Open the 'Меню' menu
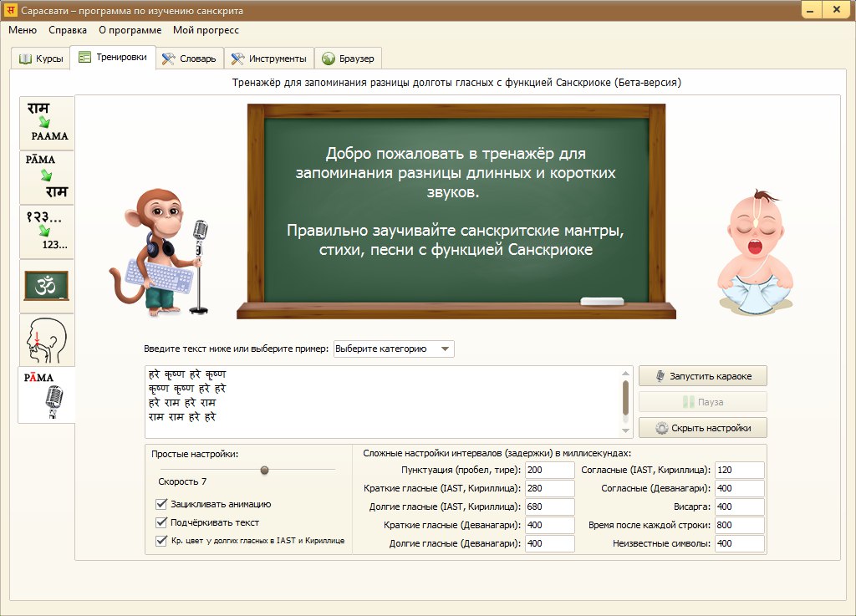856x616 pixels. pos(23,29)
